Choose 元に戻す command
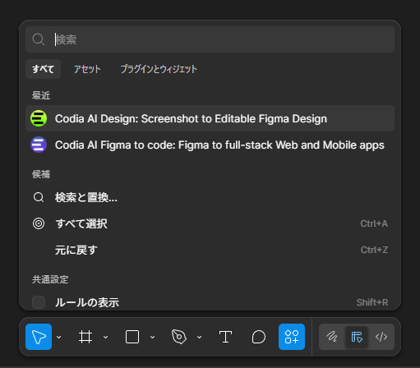Viewport: 420px width, 368px height. [x=210, y=250]
